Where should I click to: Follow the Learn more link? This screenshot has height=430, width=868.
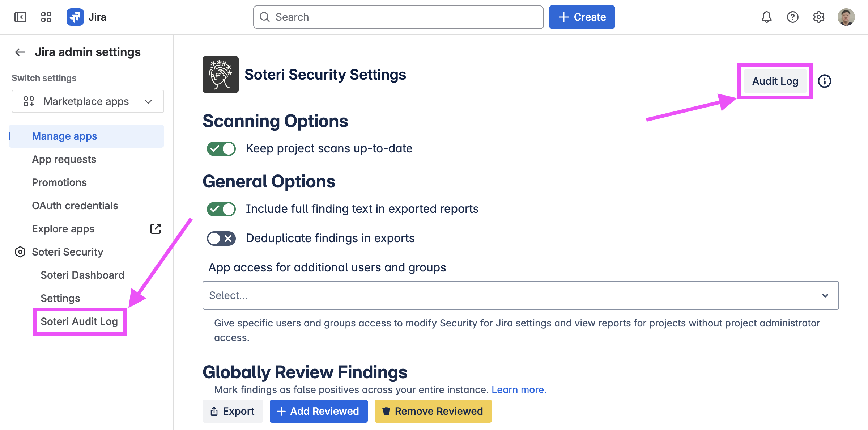click(x=519, y=389)
